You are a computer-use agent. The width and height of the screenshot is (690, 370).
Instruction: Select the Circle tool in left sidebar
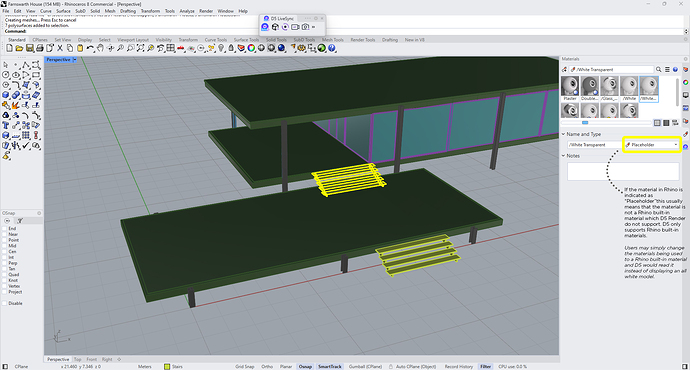pos(6,75)
